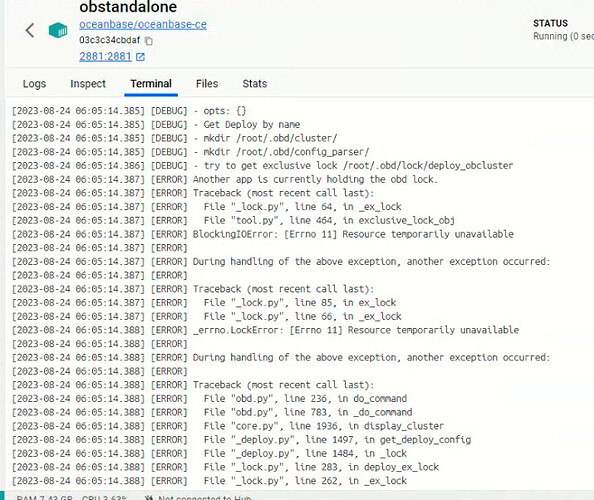
Task: Click the 'Get Deploy by name' line
Action: click(156, 125)
